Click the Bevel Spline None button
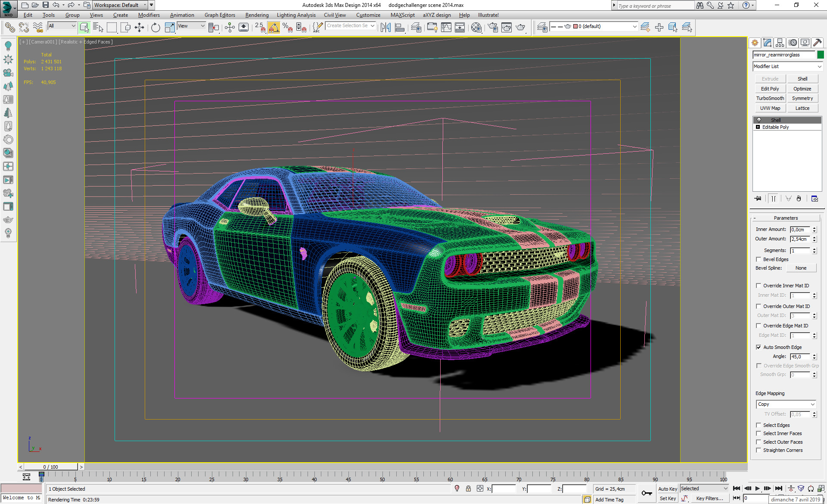 (x=801, y=268)
